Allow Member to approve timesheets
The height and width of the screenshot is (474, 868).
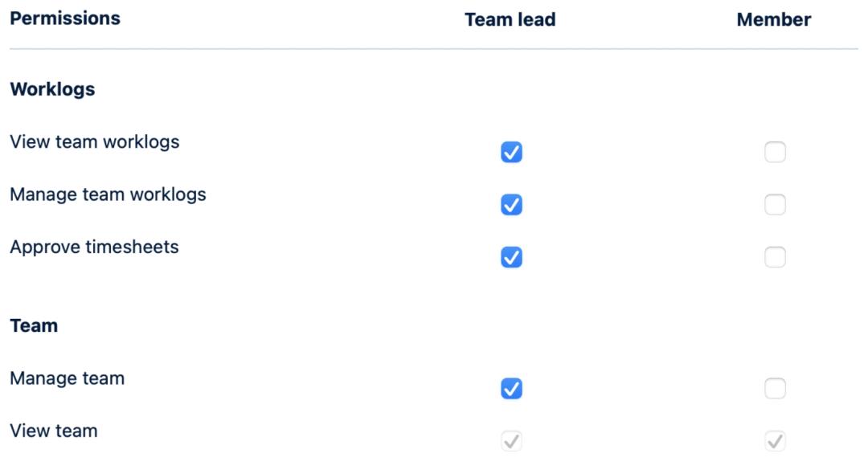click(775, 257)
